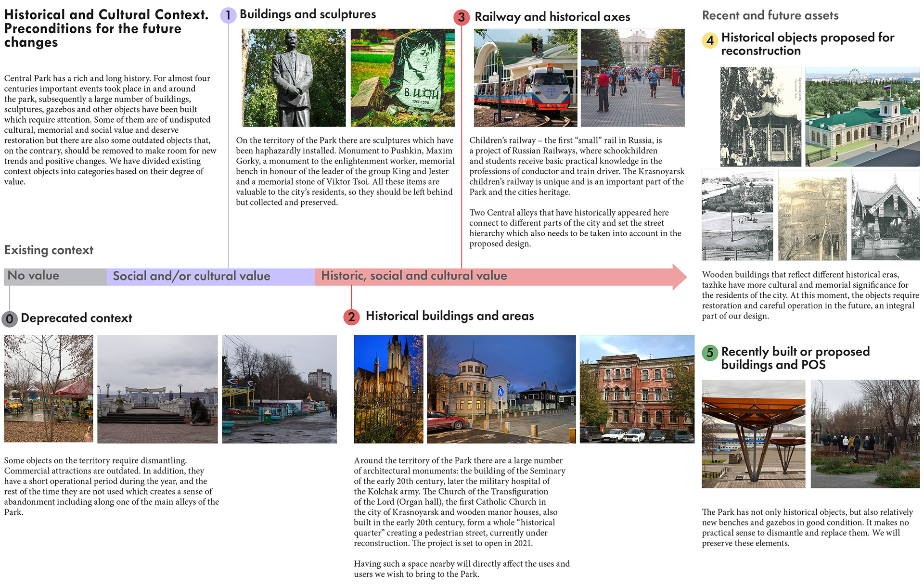Click the paragraph starting 'Central Park has a rich'
924x586 pixels.
coord(110,130)
